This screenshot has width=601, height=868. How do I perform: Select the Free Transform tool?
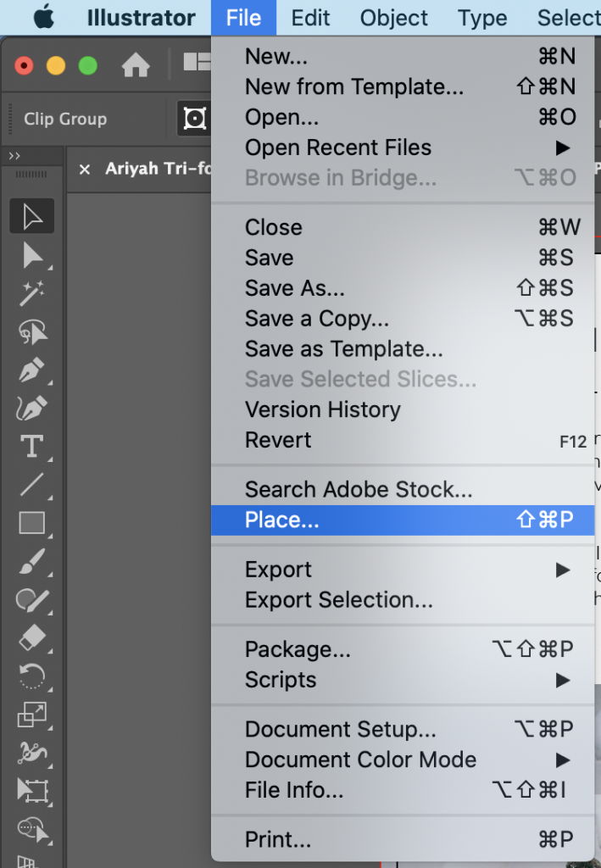tap(32, 791)
